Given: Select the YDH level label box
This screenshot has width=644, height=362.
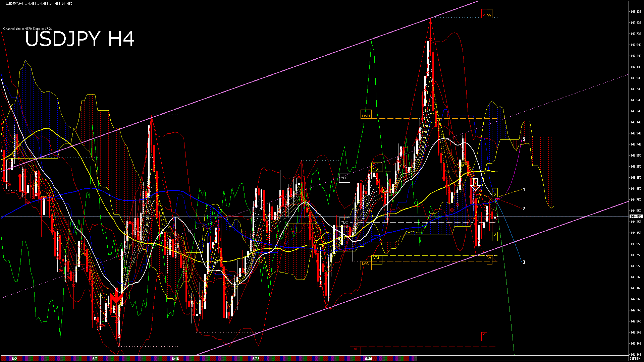Looking at the screenshot, I should [377, 169].
